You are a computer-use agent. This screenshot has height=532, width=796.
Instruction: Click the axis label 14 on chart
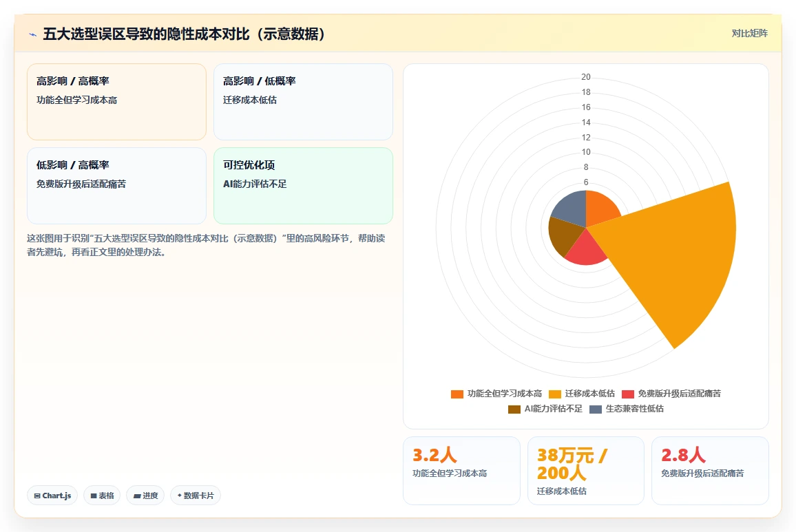(586, 123)
